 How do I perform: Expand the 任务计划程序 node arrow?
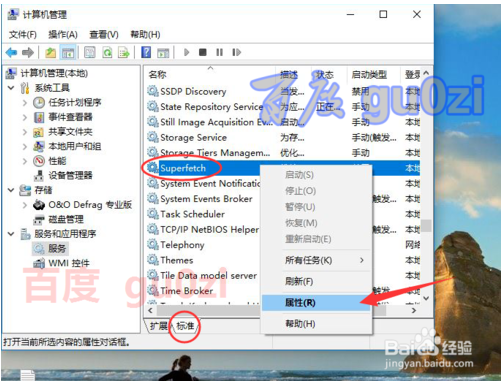point(25,103)
